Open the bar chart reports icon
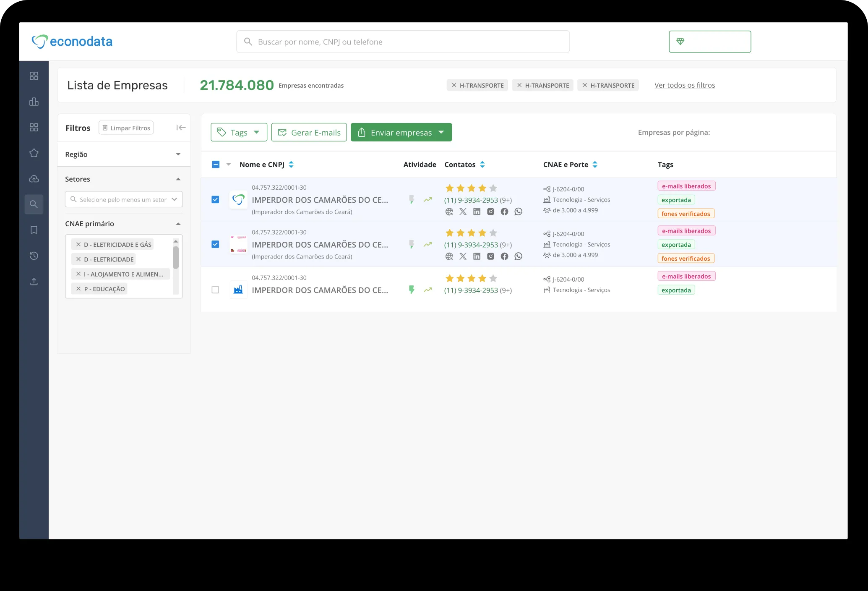 tap(34, 102)
